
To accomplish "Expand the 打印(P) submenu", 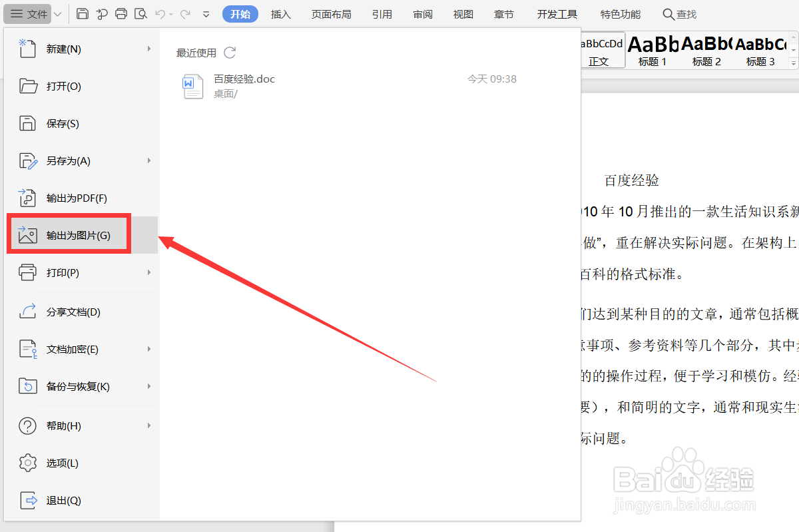I will click(148, 272).
